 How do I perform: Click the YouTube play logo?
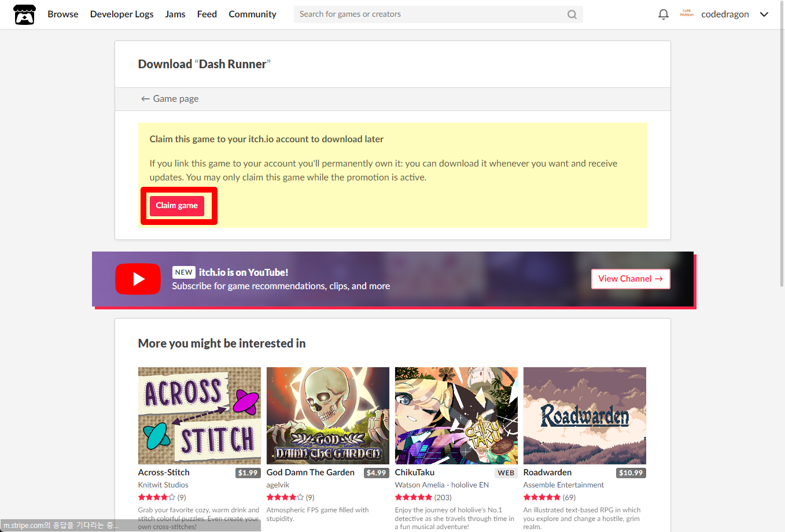pyautogui.click(x=138, y=279)
